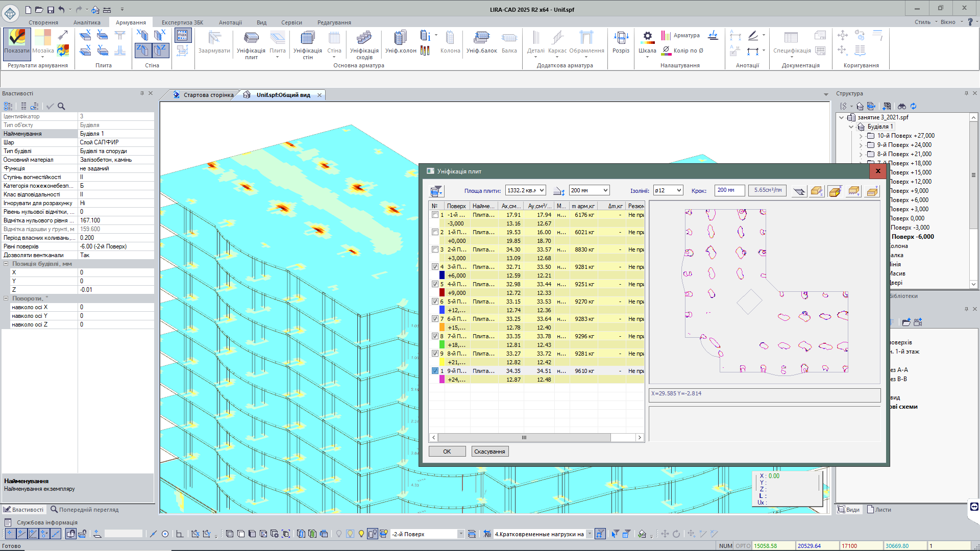
Task: Switch to the Аналітика ribbon tab
Action: click(x=87, y=22)
